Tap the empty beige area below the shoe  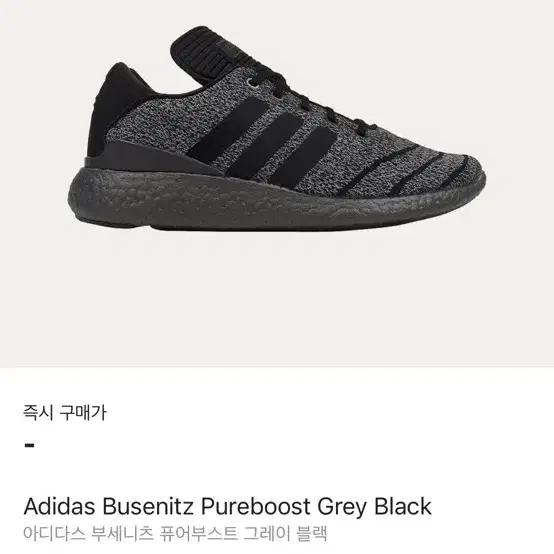click(x=277, y=300)
